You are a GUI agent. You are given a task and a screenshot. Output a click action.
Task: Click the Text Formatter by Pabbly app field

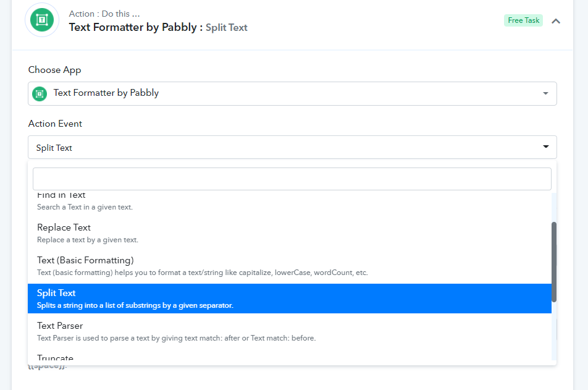point(292,93)
